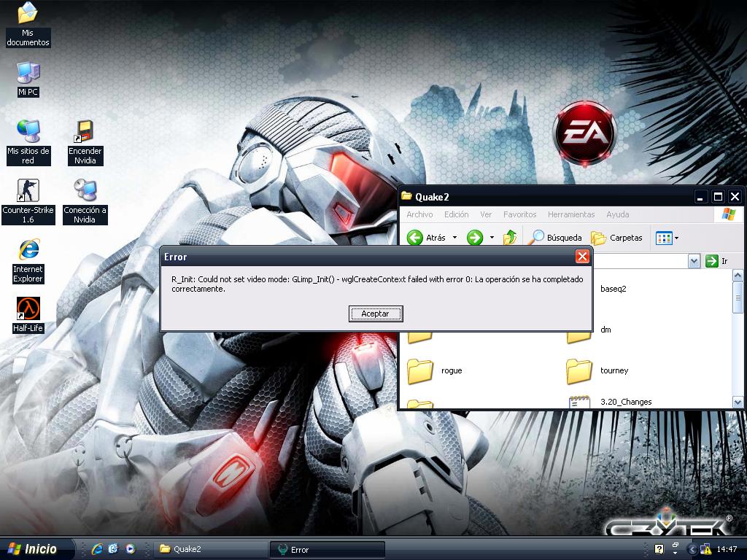Click the Quake2 title bar folder icon
Screen dimensions: 747x560
point(406,195)
